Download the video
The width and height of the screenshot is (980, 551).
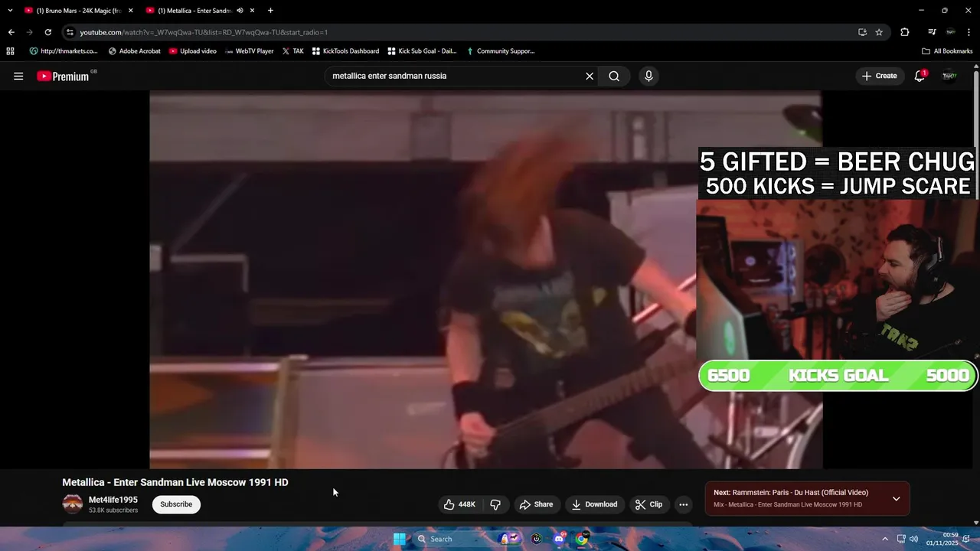point(595,504)
